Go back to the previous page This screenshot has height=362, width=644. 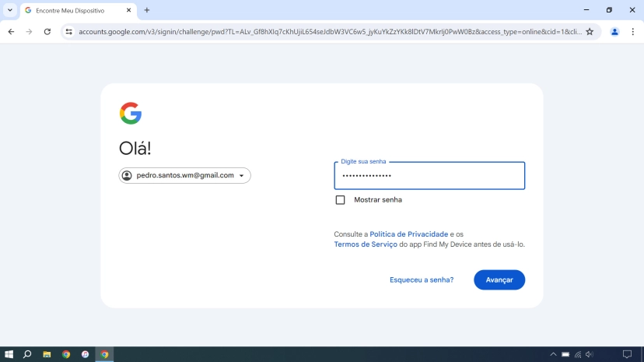pyautogui.click(x=11, y=32)
